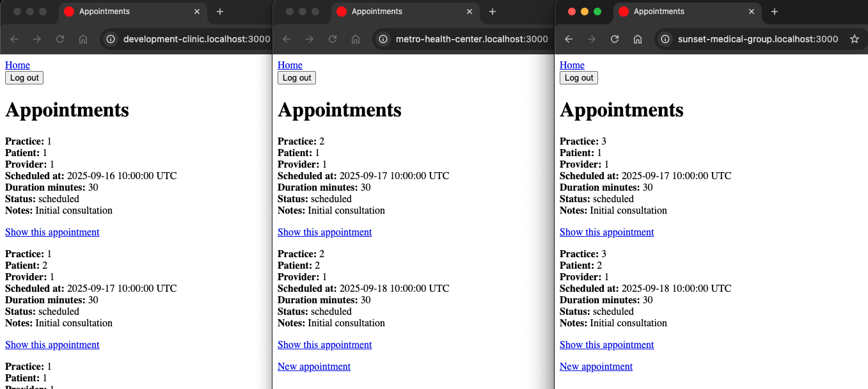This screenshot has width=868, height=389.
Task: Select Appointments tab in metro-health-center window
Action: pos(404,12)
